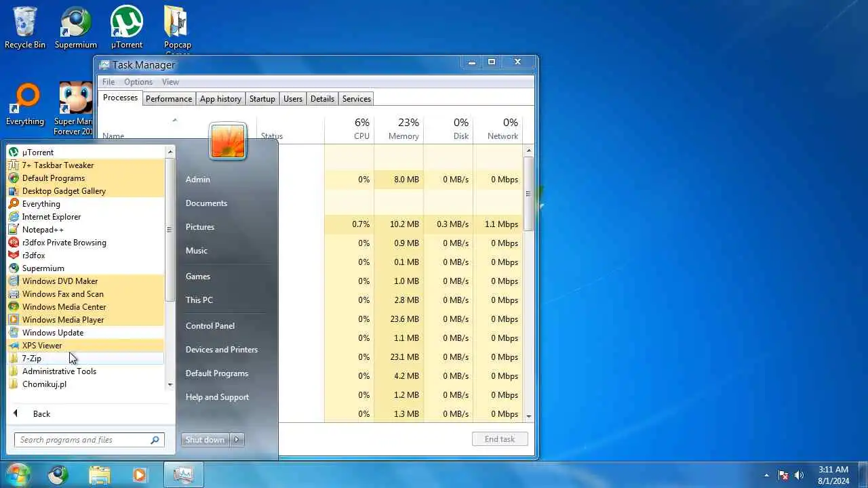Switch to the Users tab
Viewport: 868px width, 488px height.
click(293, 99)
